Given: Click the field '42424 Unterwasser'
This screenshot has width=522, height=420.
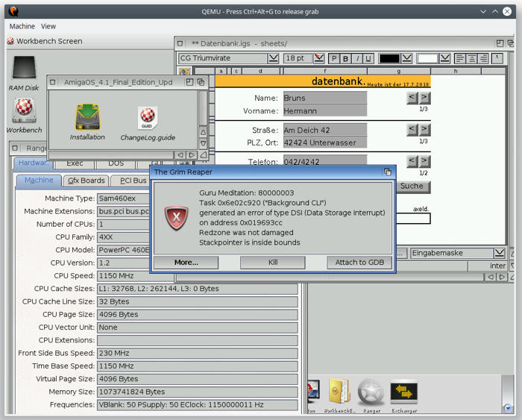Looking at the screenshot, I should [325, 142].
